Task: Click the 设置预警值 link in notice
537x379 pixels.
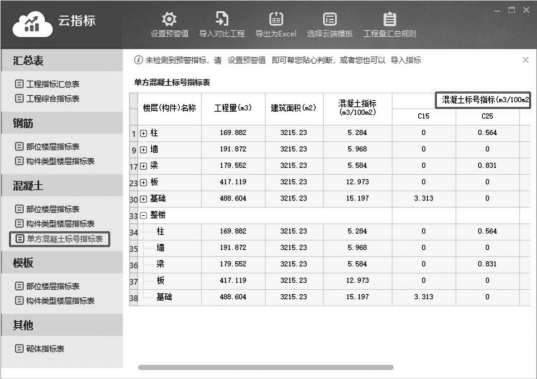Action: 247,60
